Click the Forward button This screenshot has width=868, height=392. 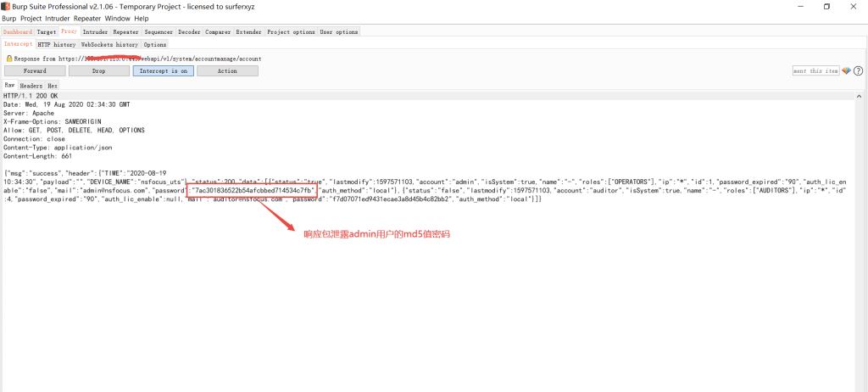pyautogui.click(x=35, y=71)
